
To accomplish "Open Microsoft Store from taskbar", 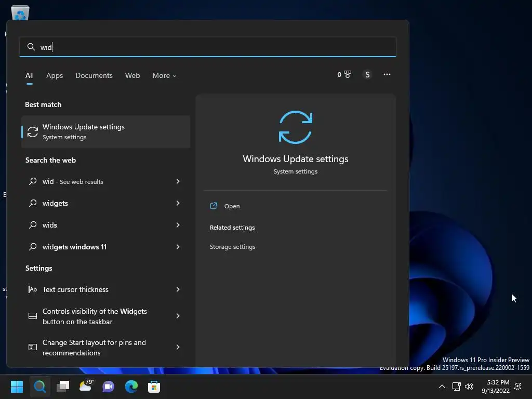I will (x=154, y=387).
